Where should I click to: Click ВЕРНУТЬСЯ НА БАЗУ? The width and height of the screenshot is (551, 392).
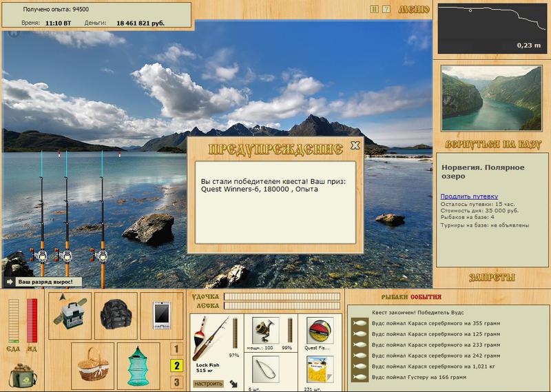click(x=492, y=145)
